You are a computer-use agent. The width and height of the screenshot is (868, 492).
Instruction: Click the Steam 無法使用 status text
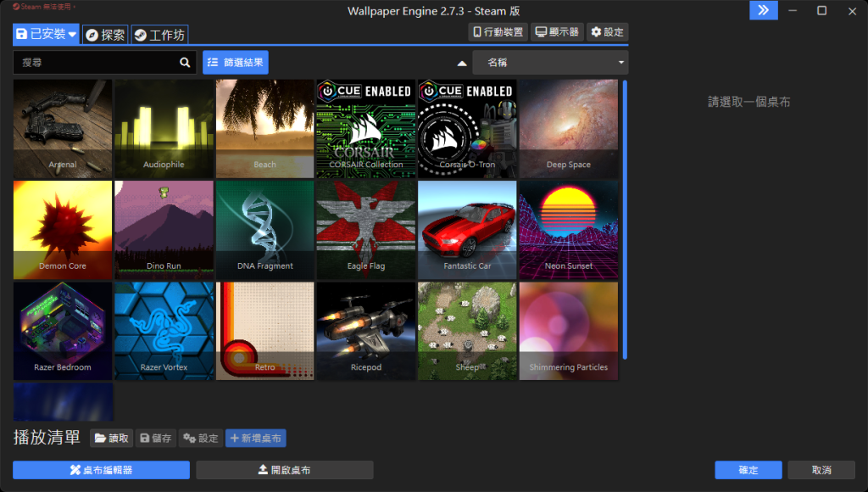point(44,7)
